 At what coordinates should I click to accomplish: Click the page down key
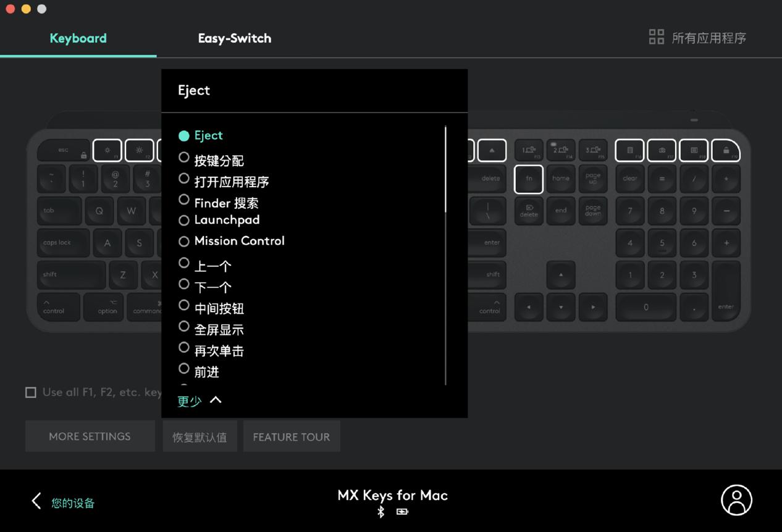click(593, 211)
